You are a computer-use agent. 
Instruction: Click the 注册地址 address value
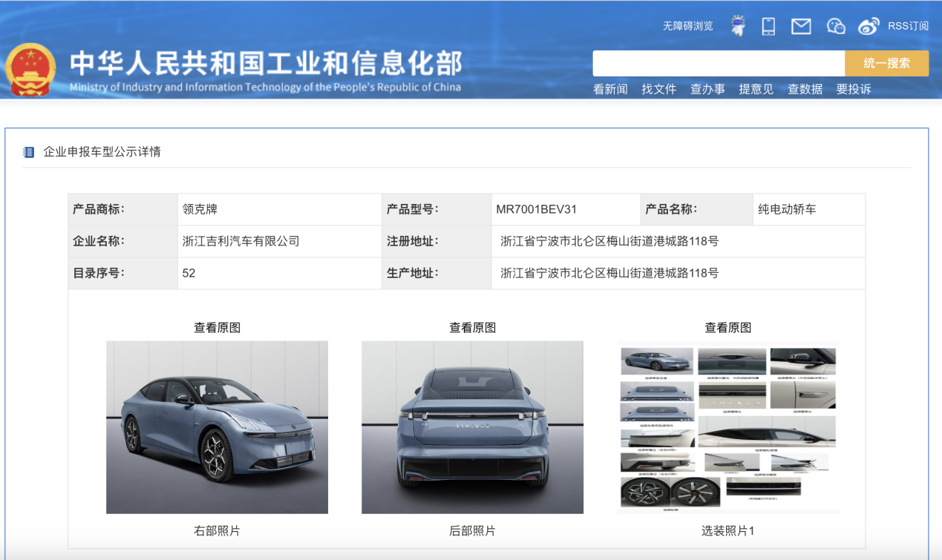pos(609,241)
